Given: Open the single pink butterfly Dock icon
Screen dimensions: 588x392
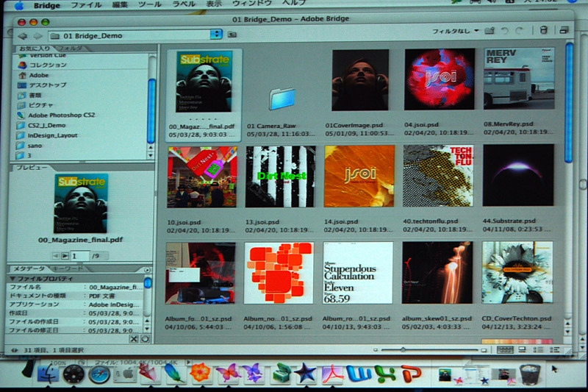Looking at the screenshot, I should coord(227,373).
